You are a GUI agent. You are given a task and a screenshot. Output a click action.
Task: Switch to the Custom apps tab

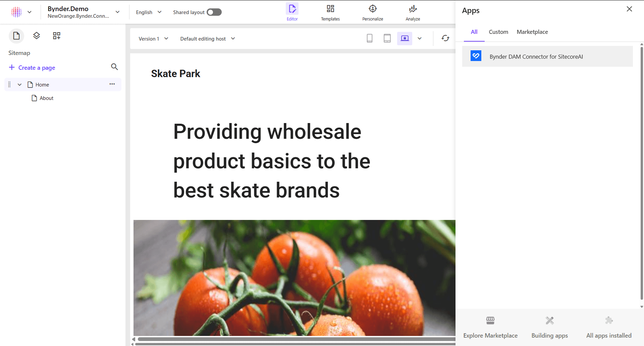pos(498,32)
